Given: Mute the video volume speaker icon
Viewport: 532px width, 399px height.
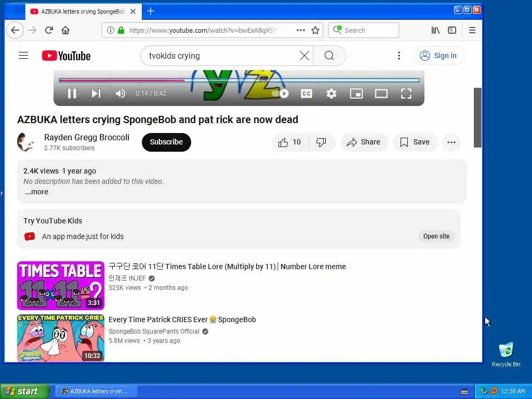Looking at the screenshot, I should point(120,94).
